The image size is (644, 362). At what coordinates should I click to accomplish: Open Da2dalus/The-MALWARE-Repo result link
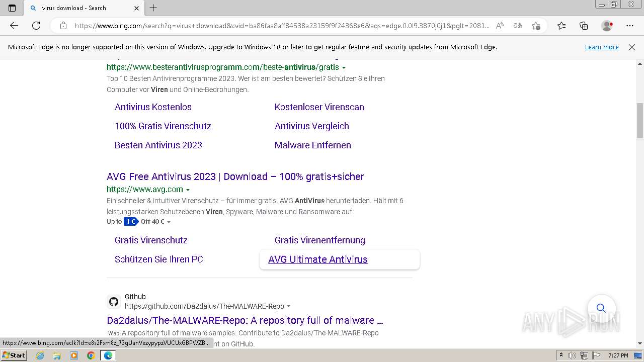click(x=245, y=320)
